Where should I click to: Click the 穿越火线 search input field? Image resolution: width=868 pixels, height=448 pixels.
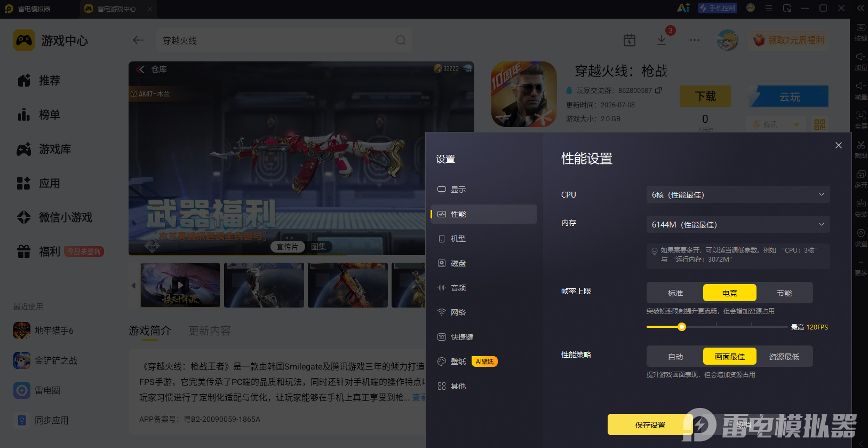click(x=284, y=41)
